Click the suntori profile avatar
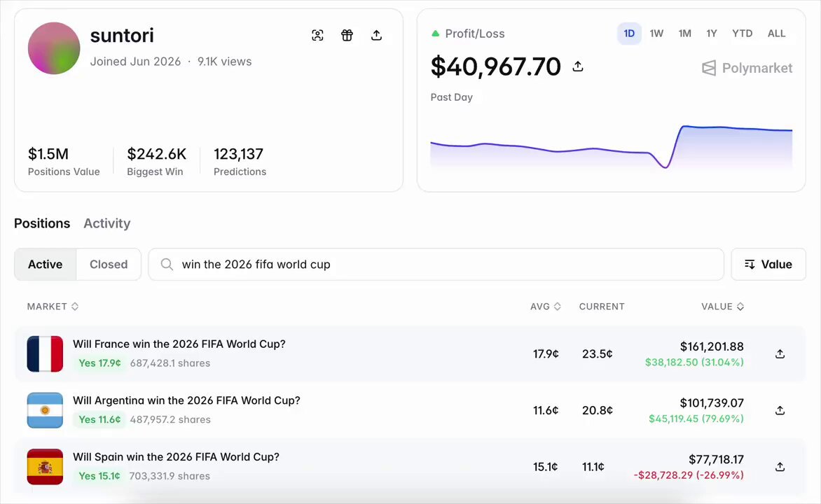Viewport: 821px width, 504px height. [54, 48]
